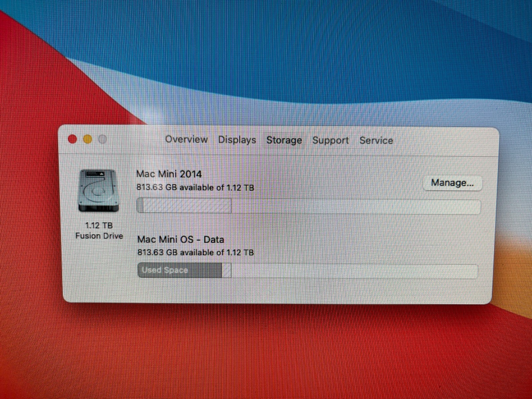
Task: Click '1.12 TB' label under drive icon
Action: click(99, 225)
